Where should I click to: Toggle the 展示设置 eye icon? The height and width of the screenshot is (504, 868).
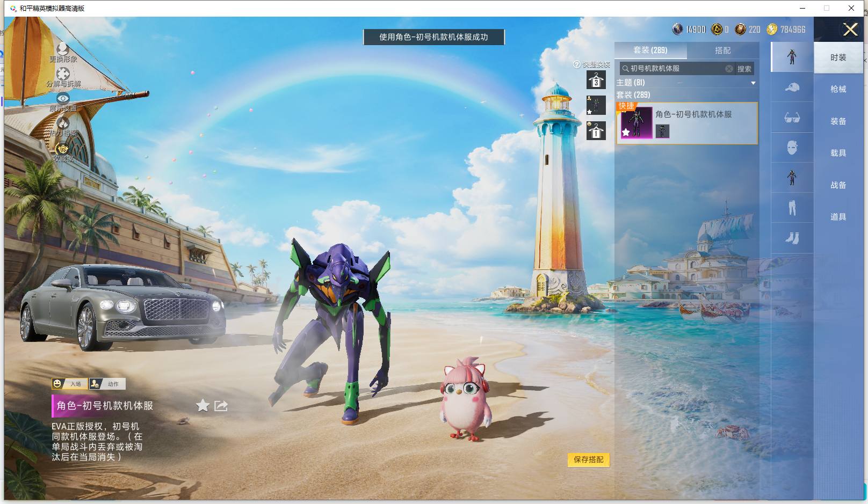(63, 98)
